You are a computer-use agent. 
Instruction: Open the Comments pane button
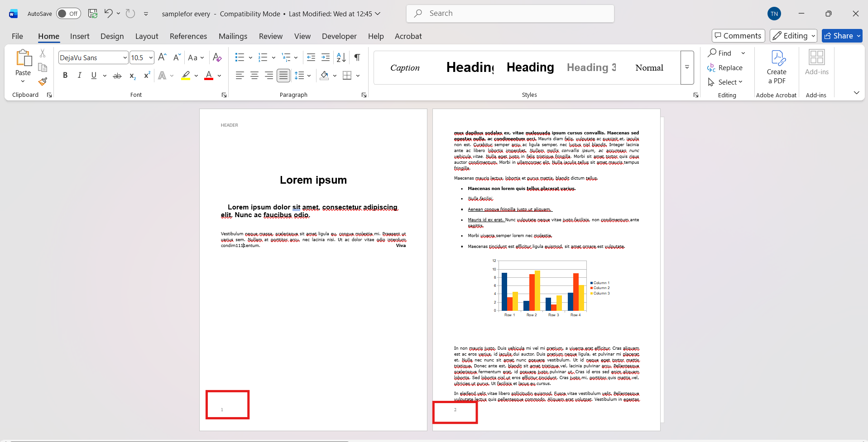739,36
